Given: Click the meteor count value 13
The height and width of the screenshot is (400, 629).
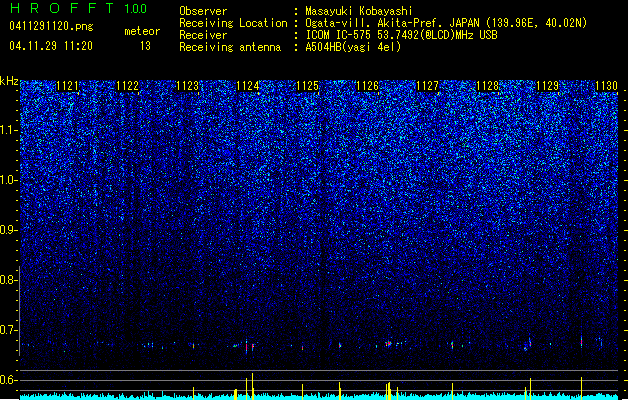Looking at the screenshot, I should click(x=145, y=46).
